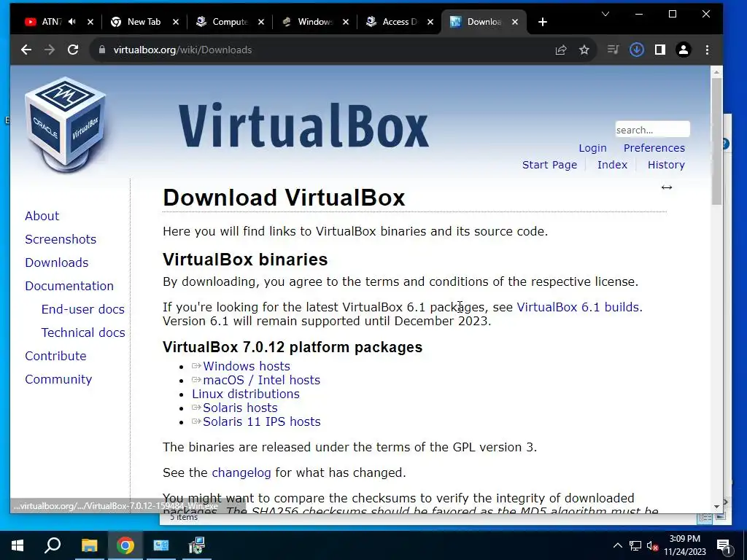Open Downloads in sidebar
The height and width of the screenshot is (560, 747).
[57, 262]
